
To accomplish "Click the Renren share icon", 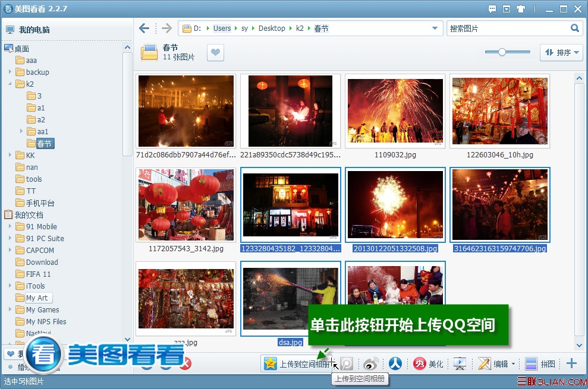I will coord(395,363).
